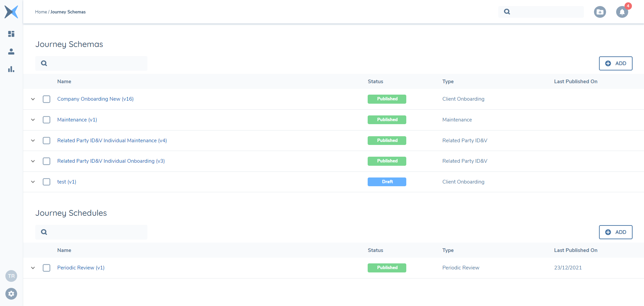Expand the Periodic Review schedule row
Image resolution: width=644 pixels, height=306 pixels.
pos(33,268)
